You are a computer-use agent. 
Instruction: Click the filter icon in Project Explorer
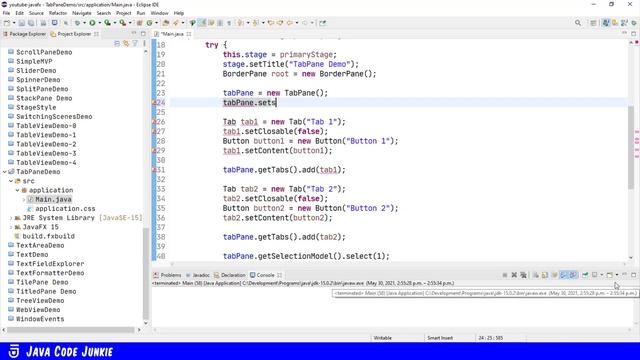coord(135,43)
